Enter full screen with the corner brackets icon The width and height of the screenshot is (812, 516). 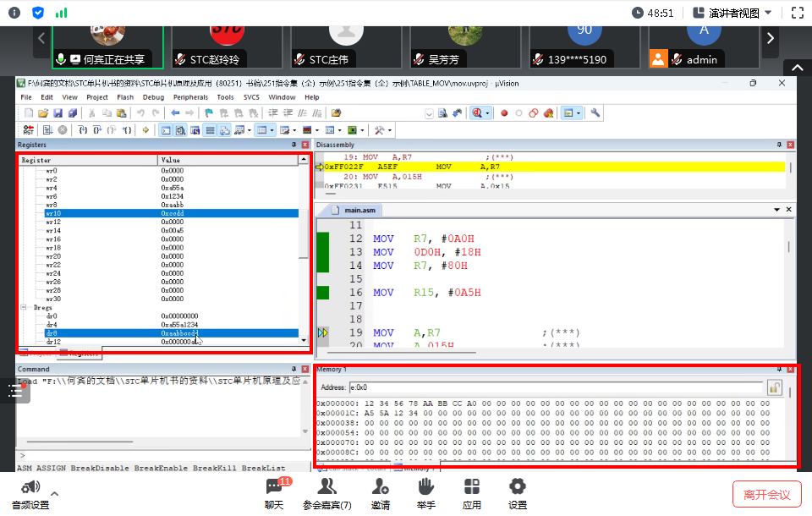(x=798, y=13)
